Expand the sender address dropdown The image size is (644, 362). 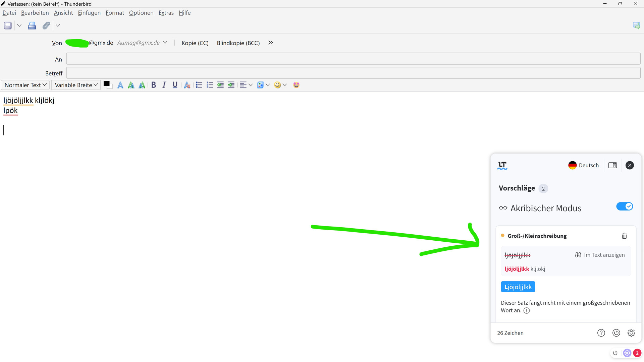pyautogui.click(x=165, y=43)
